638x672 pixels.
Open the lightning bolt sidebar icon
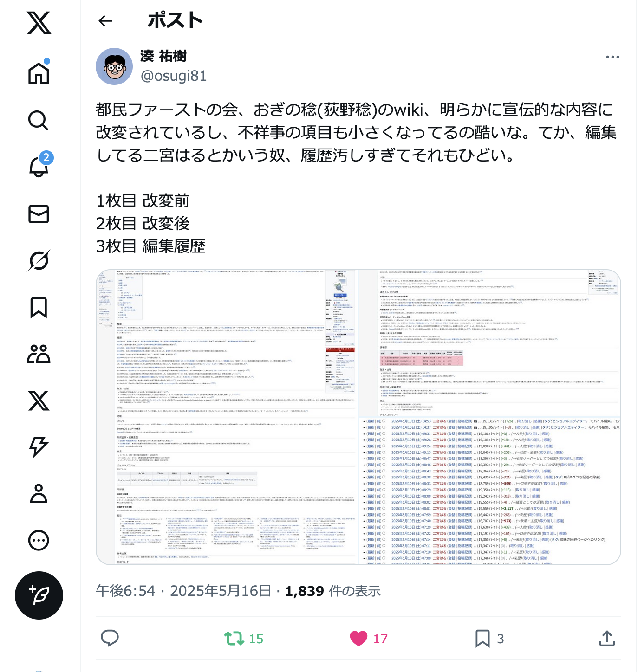39,447
